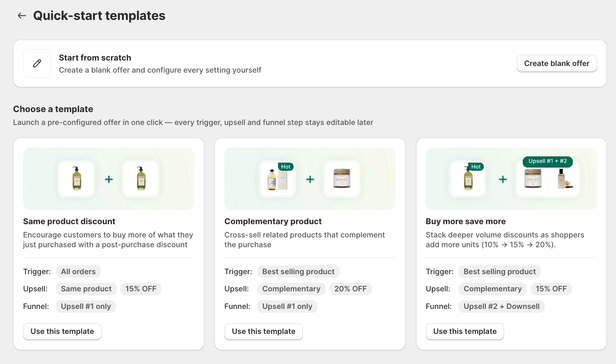Click the plus icon in Complementary product preview
Viewport: 616px width, 364px height.
(x=310, y=179)
